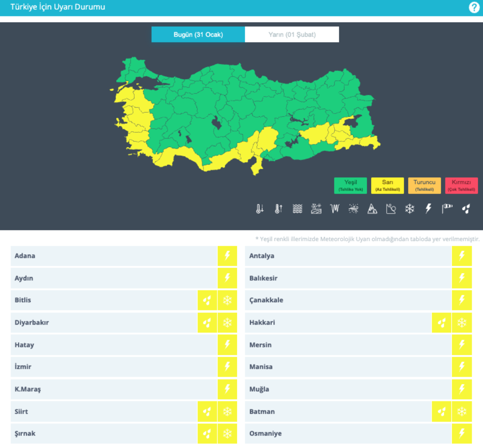The width and height of the screenshot is (483, 448).
Task: Click Bitlis snow warning icon
Action: click(227, 300)
